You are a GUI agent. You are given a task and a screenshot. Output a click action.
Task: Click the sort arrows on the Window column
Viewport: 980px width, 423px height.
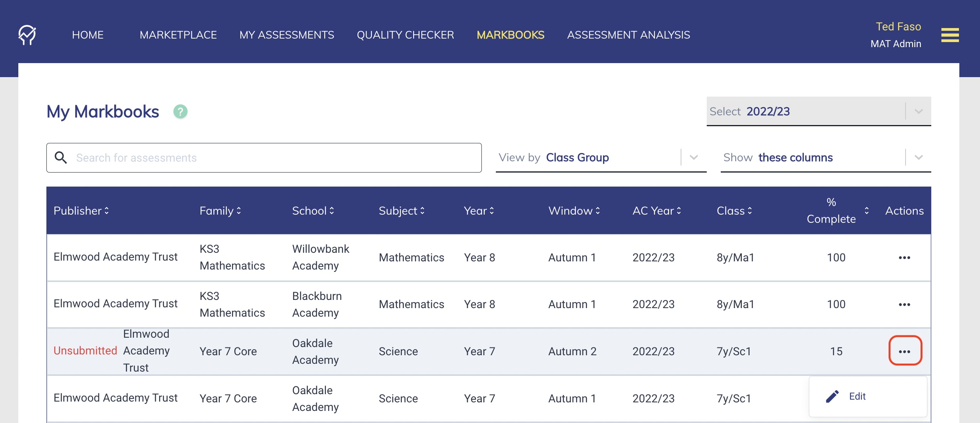coord(598,211)
